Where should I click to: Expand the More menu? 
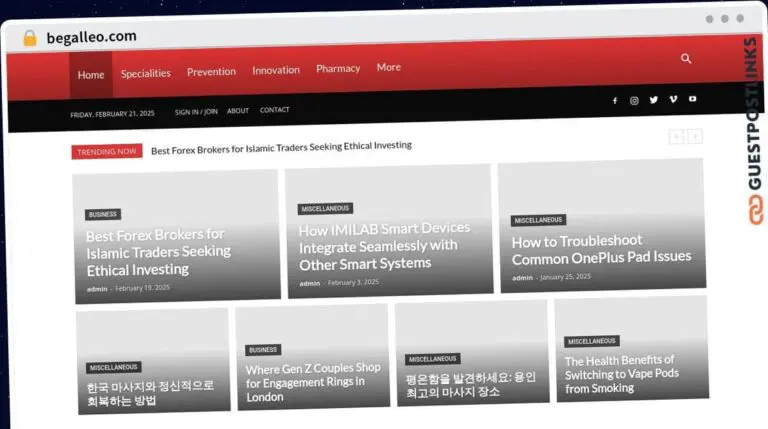388,68
